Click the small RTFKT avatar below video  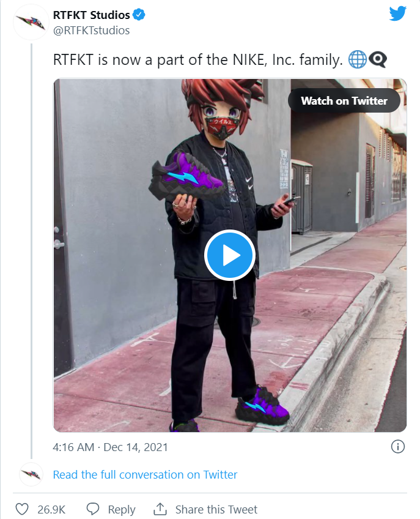[31, 474]
